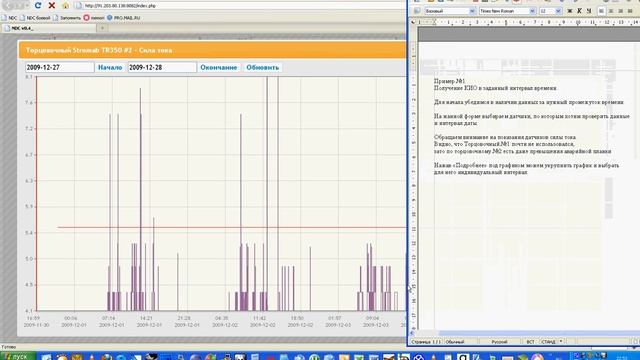Viewport: 640px width, 360px height.
Task: Click the СТАНД selection mode field
Action: pyautogui.click(x=548, y=342)
